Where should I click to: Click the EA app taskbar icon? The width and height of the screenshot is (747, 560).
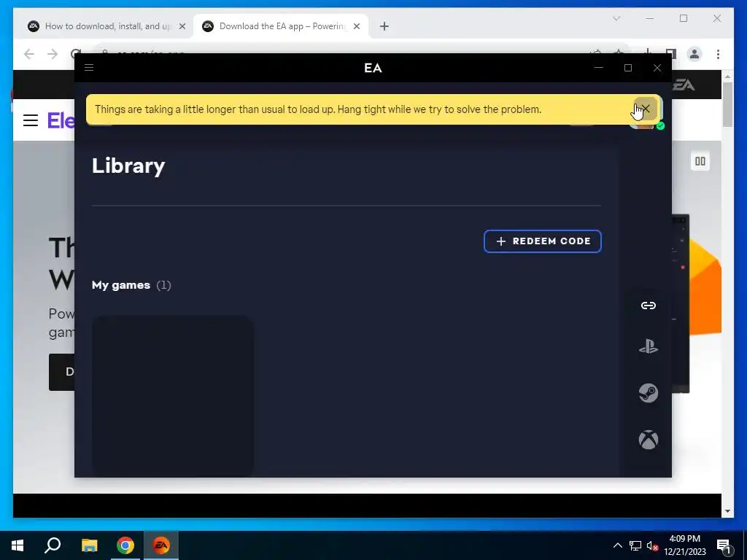pyautogui.click(x=161, y=545)
